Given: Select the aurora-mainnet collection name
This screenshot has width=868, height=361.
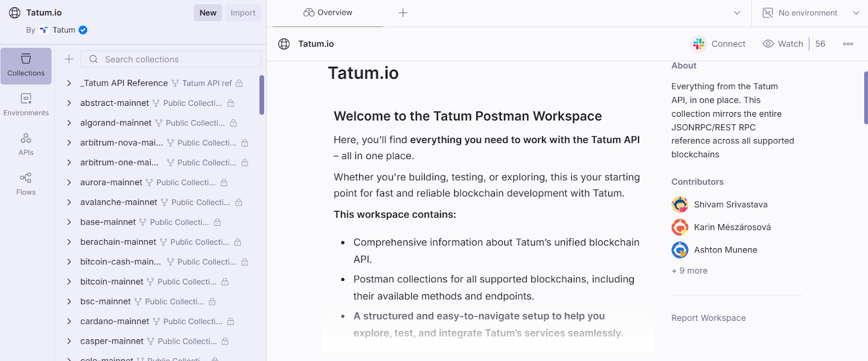Looking at the screenshot, I should pyautogui.click(x=111, y=182).
